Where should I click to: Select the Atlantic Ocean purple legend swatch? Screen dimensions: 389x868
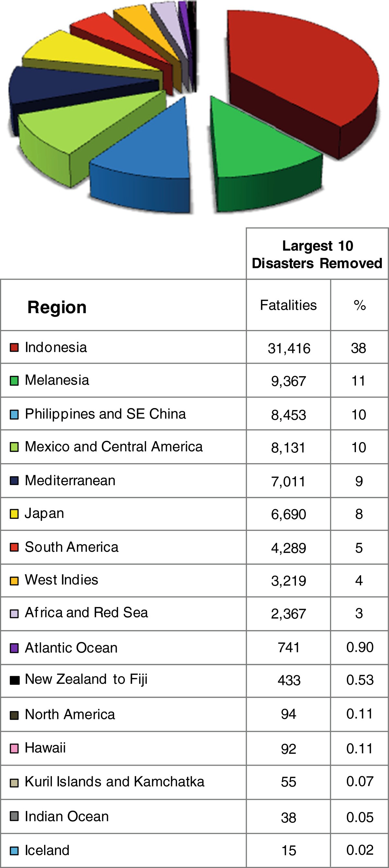pyautogui.click(x=14, y=648)
